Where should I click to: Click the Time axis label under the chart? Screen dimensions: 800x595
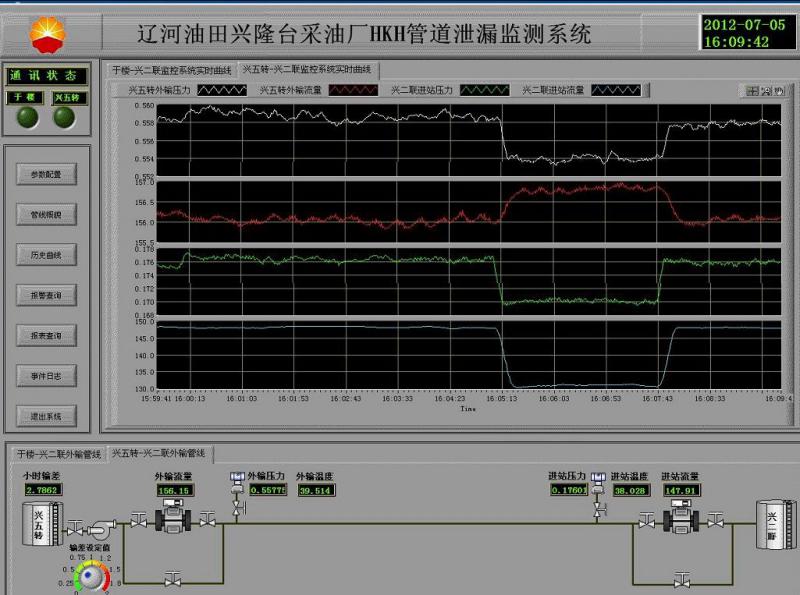(468, 409)
